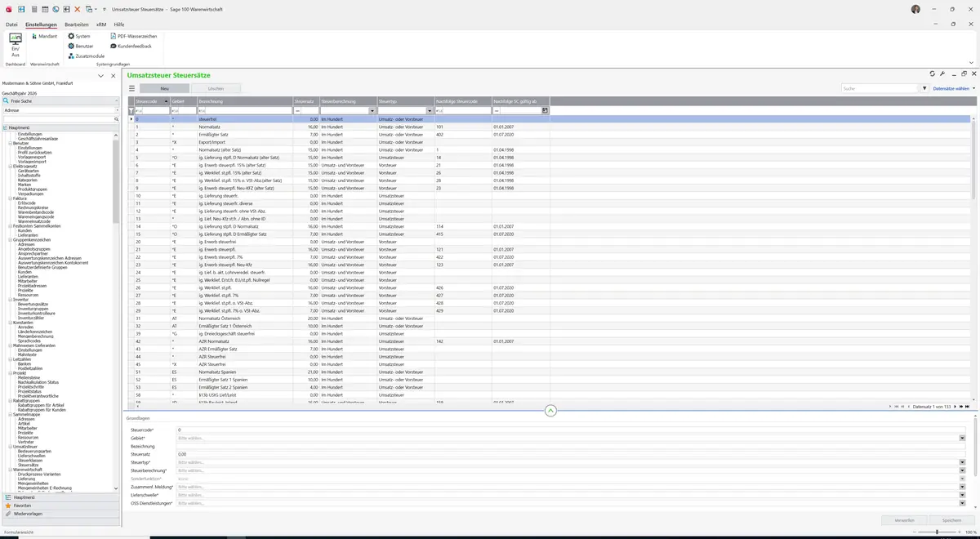Toggle the Dashboard Ein/Aus button
Screen dimensions: 980x539
coord(15,44)
